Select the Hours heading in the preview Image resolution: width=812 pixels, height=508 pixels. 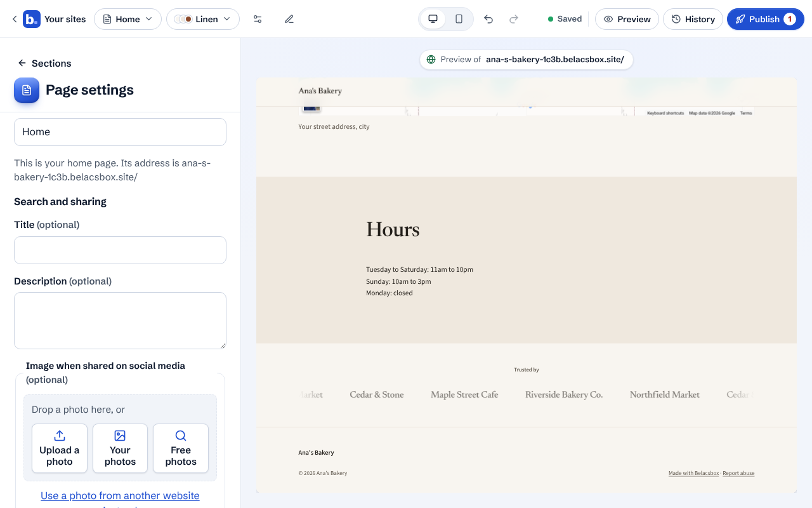coord(393,229)
